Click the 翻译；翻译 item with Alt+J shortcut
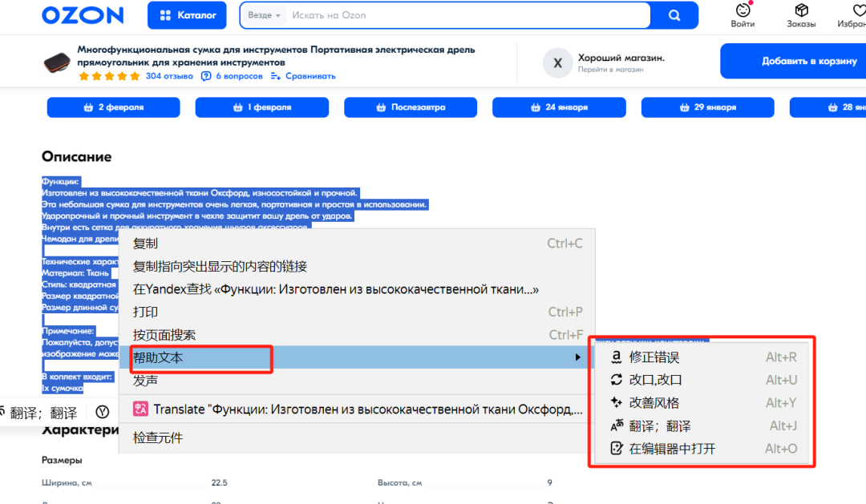The height and width of the screenshot is (504, 866). [x=702, y=425]
